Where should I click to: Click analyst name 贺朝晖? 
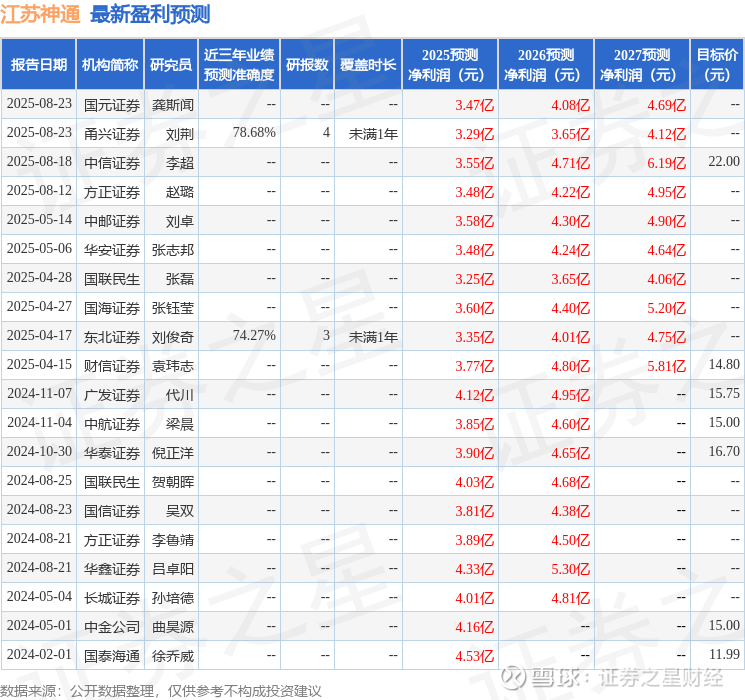click(x=172, y=482)
